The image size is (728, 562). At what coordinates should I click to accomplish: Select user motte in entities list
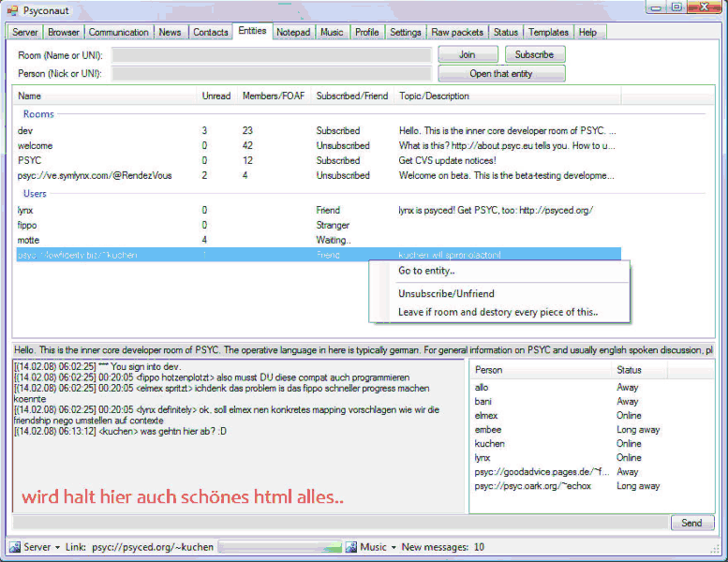tap(318, 240)
